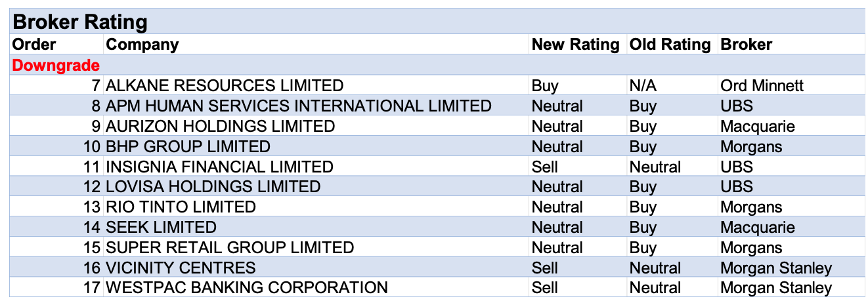The height and width of the screenshot is (303, 868).
Task: Click the LOVISA HOLDINGS LIMITED cell
Action: pos(213,187)
